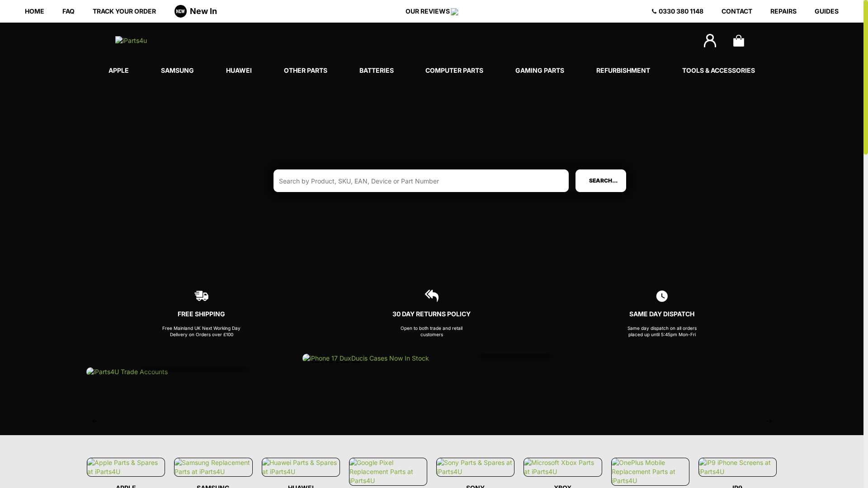Image resolution: width=868 pixels, height=488 pixels.
Task: Open the shopping bag cart icon
Action: (x=738, y=41)
